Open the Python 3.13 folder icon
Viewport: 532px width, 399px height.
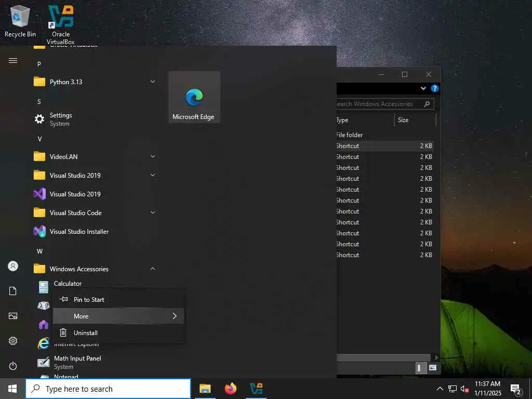(x=39, y=82)
